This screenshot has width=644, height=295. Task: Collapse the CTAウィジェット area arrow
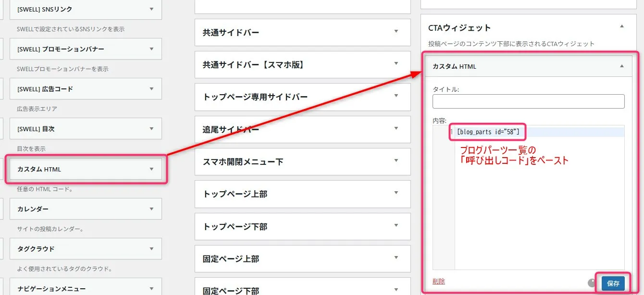(x=621, y=27)
